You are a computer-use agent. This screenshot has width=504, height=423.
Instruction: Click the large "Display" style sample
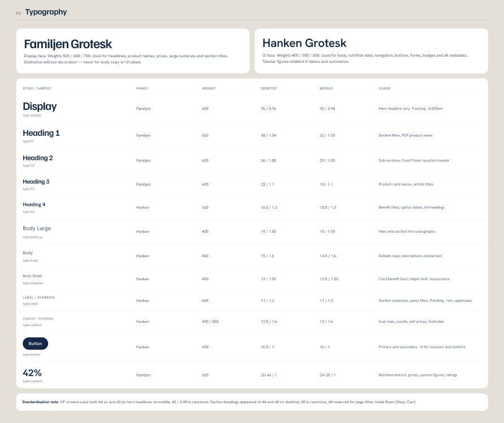[40, 106]
